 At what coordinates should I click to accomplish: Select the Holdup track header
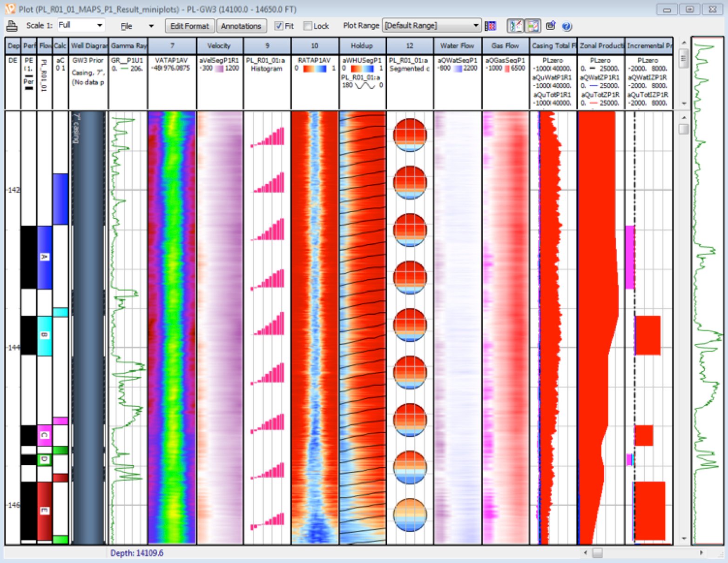362,46
